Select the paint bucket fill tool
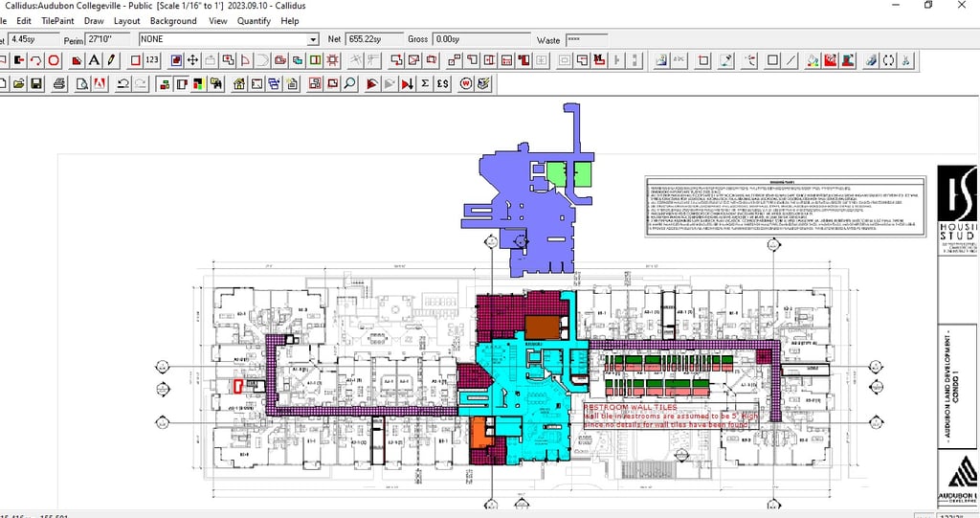The width and height of the screenshot is (980, 518). click(x=813, y=60)
